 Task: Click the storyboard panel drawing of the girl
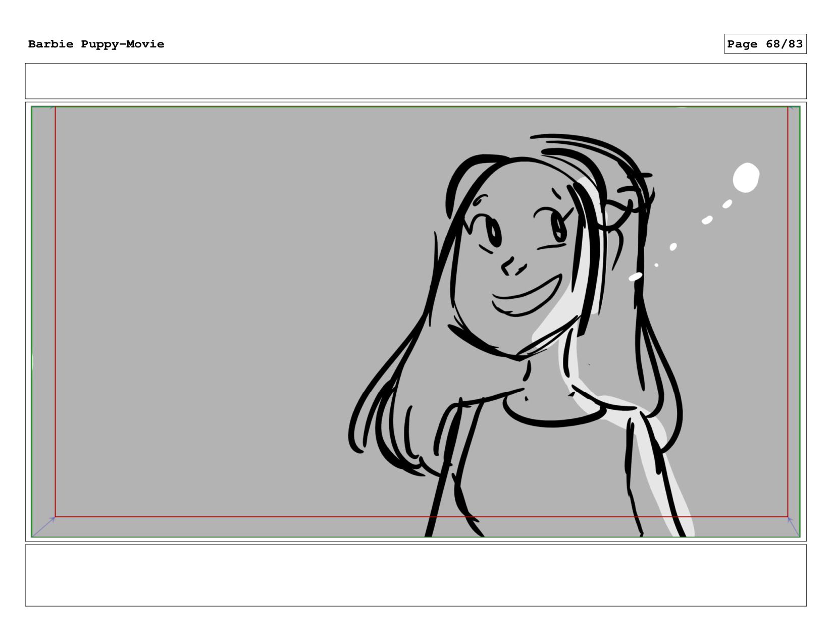pos(415,321)
